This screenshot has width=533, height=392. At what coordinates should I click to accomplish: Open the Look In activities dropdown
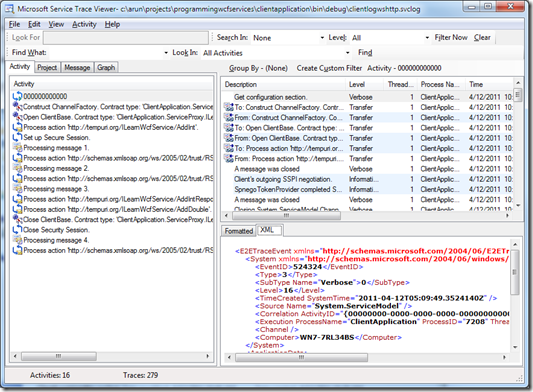347,53
